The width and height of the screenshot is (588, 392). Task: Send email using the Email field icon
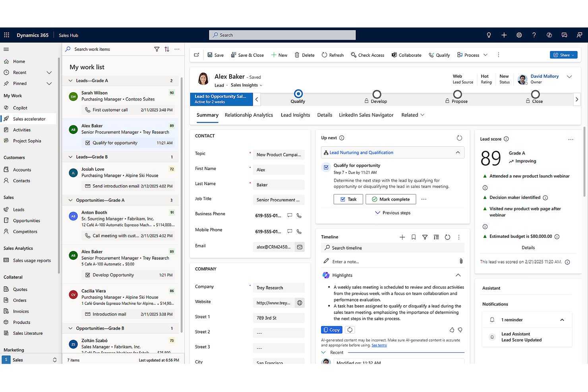300,247
